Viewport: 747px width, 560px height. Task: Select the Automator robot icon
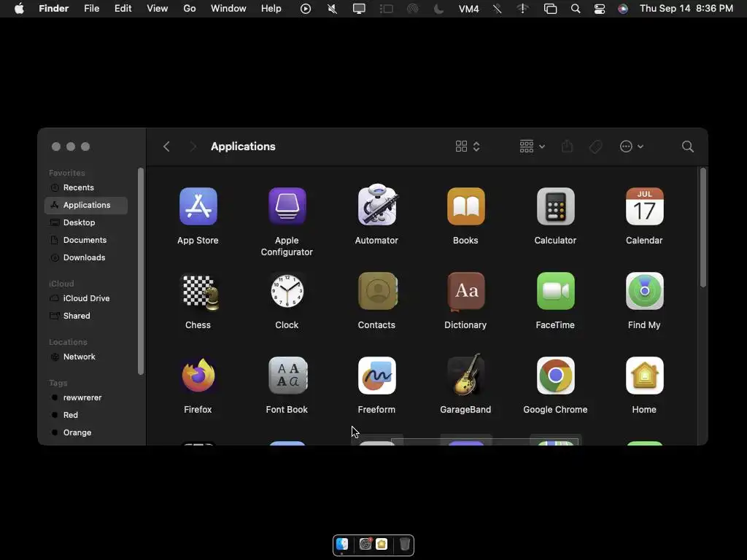coord(377,205)
